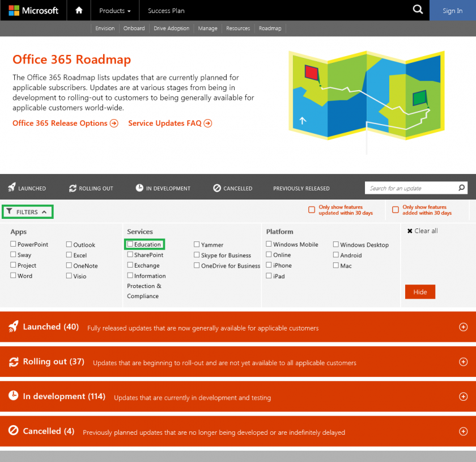Click the slash-circle icon on Cancelled (4) row
This screenshot has height=462, width=476.
point(14,430)
